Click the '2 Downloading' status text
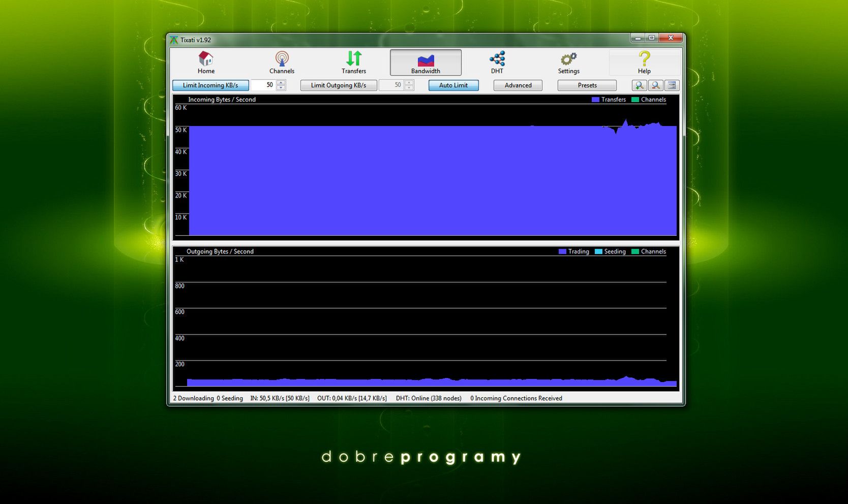Viewport: 848px width, 504px height. point(193,398)
